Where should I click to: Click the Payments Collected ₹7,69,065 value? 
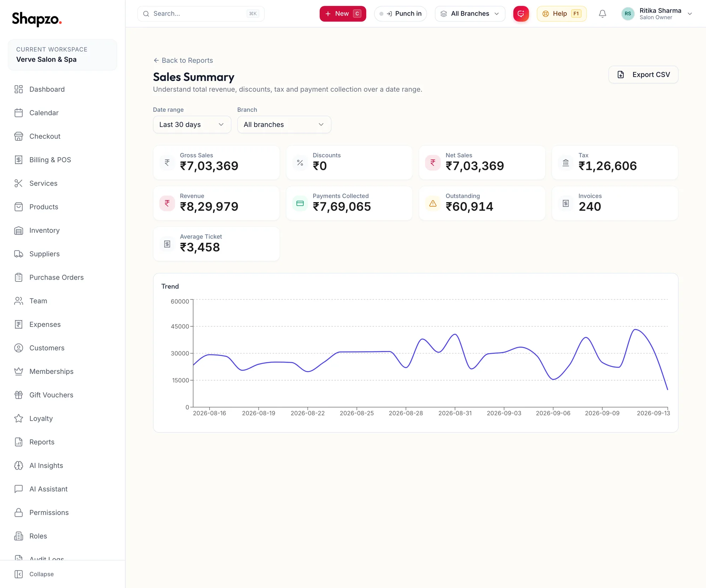click(342, 207)
